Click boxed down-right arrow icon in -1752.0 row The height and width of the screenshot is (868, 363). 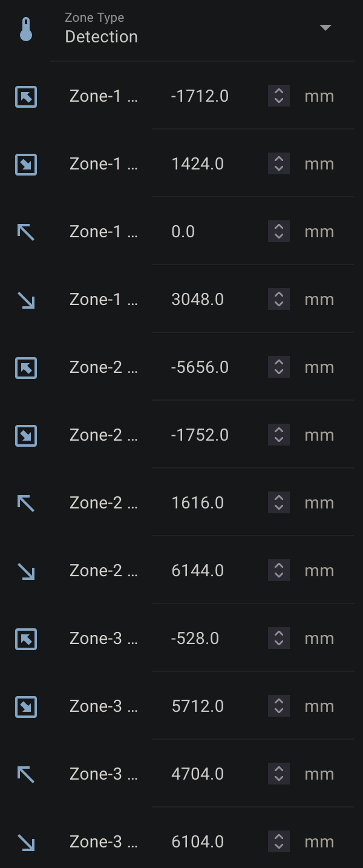tap(26, 435)
